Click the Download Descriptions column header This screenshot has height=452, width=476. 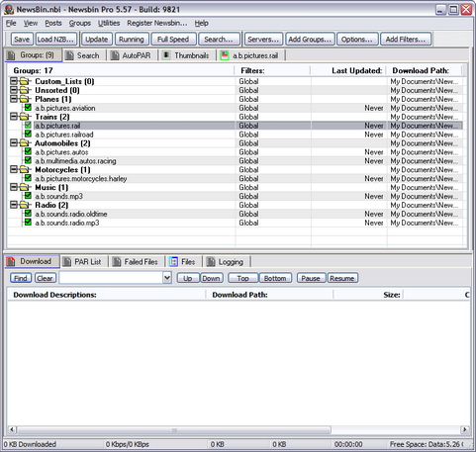click(107, 295)
